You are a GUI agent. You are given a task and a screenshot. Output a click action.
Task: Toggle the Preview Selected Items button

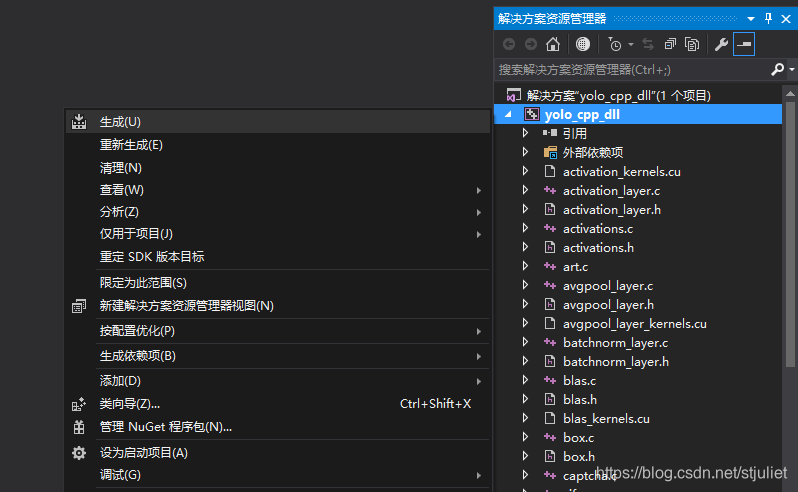tap(744, 44)
